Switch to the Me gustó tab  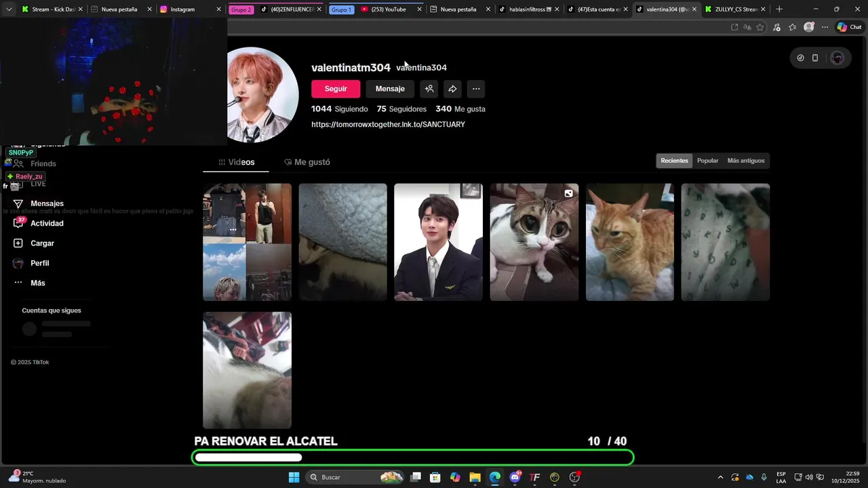point(307,162)
